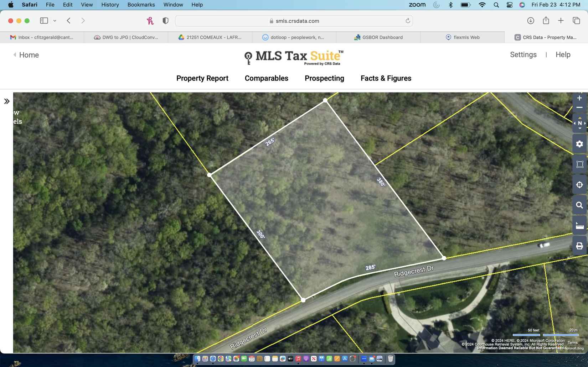Viewport: 588px width, 367px height.
Task: Expand the left side panel
Action: 7,101
